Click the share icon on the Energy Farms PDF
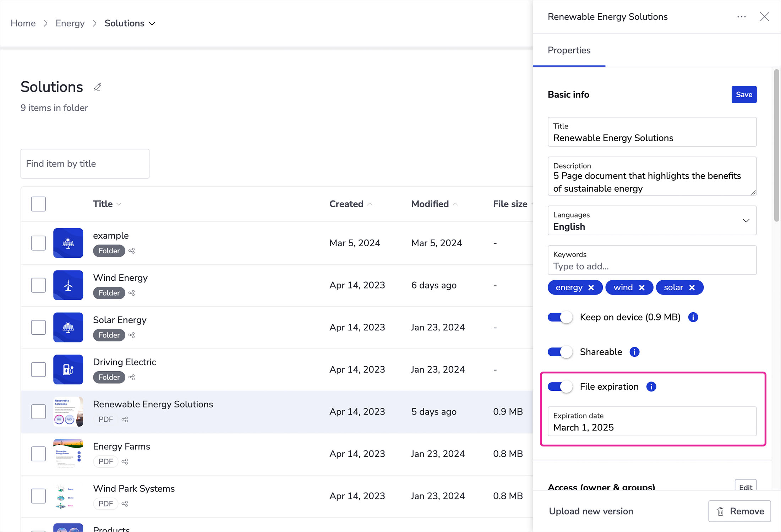This screenshot has height=532, width=781. (x=125, y=462)
